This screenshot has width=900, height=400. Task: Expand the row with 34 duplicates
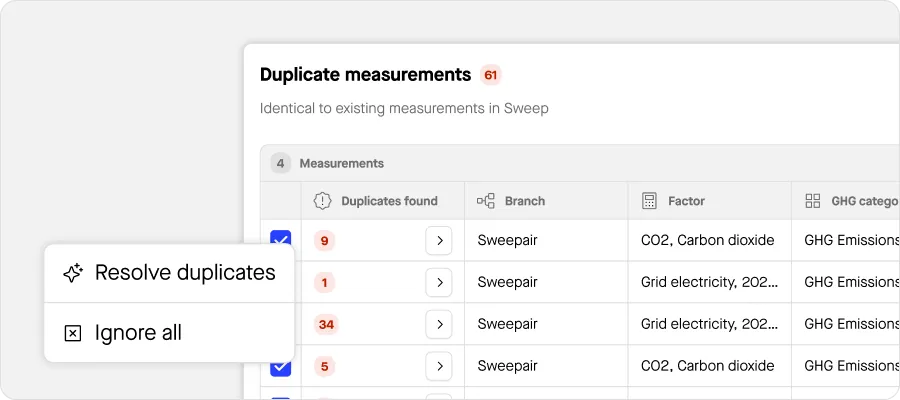pos(438,324)
